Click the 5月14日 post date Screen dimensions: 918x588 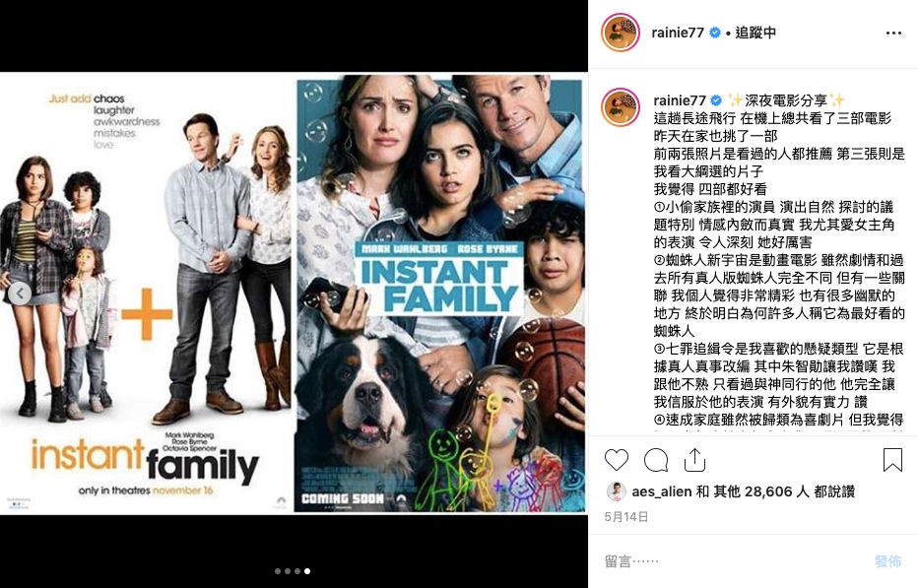click(x=626, y=516)
